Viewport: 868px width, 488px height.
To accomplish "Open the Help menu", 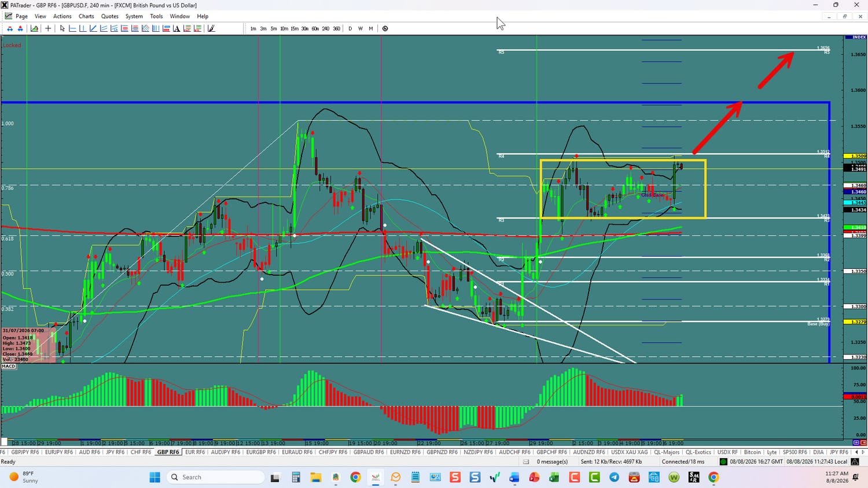I will pos(203,16).
